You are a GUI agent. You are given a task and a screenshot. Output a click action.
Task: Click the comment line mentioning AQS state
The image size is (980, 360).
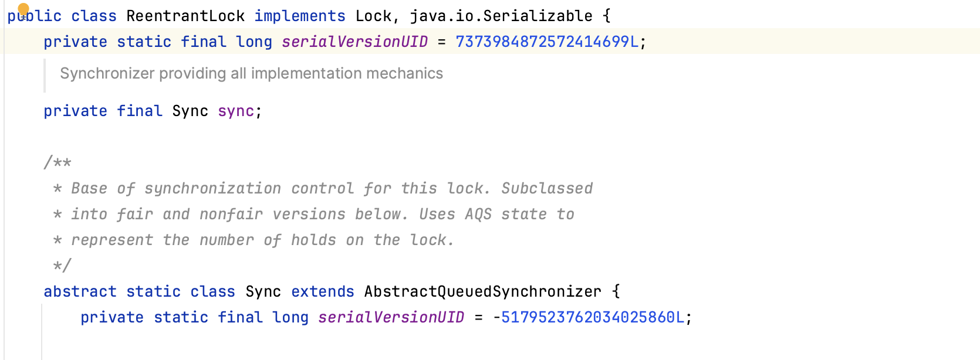tap(313, 214)
